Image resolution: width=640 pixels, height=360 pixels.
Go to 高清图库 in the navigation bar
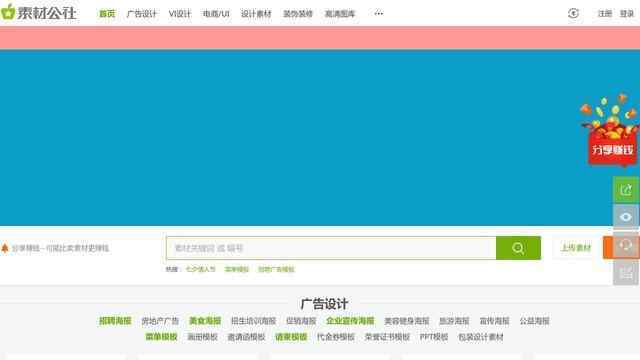tap(340, 14)
